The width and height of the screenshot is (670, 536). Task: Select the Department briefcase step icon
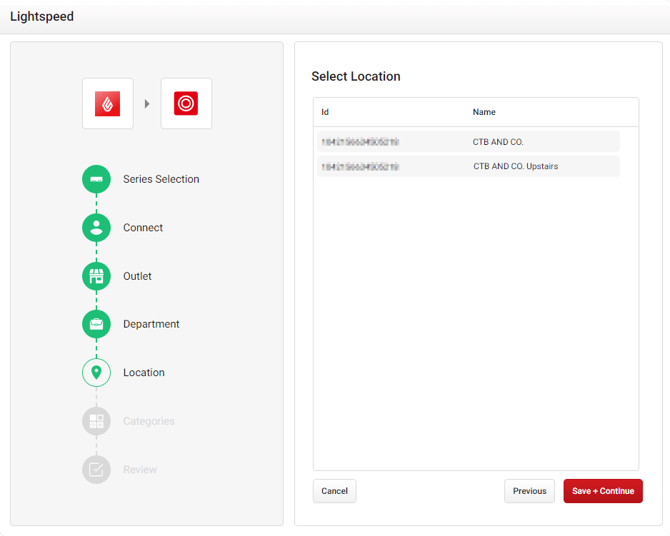coord(97,324)
